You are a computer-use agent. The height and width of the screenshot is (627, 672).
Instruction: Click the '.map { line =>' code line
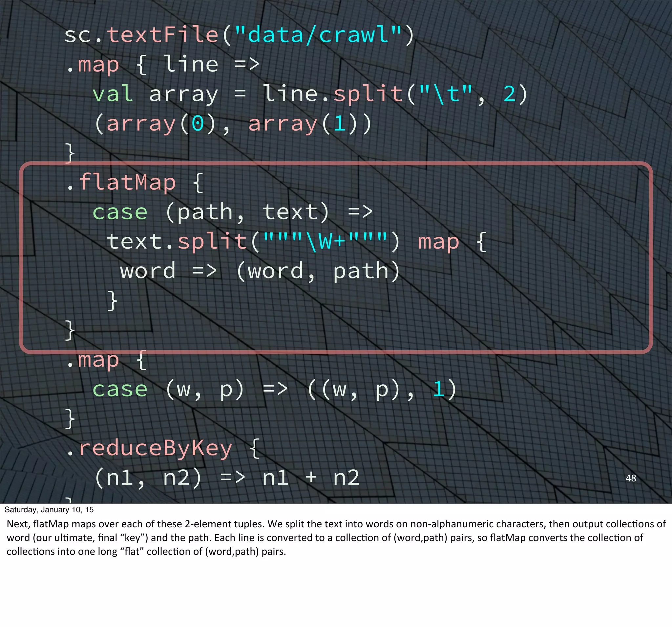(x=163, y=64)
